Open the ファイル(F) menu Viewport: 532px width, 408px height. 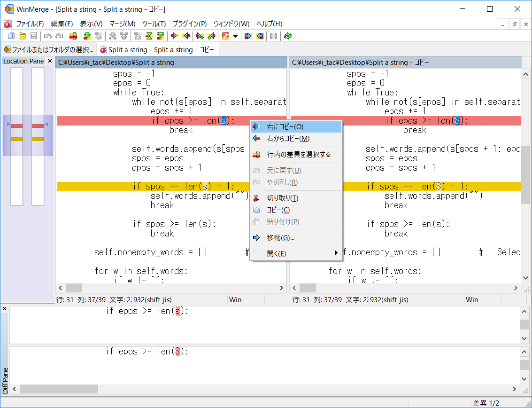30,24
